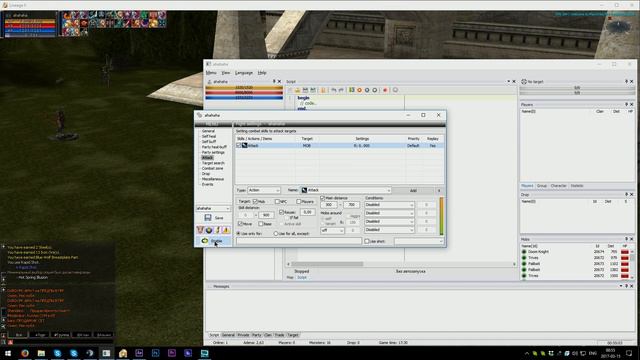Click the Main distance maximum field (700)

coord(351,205)
